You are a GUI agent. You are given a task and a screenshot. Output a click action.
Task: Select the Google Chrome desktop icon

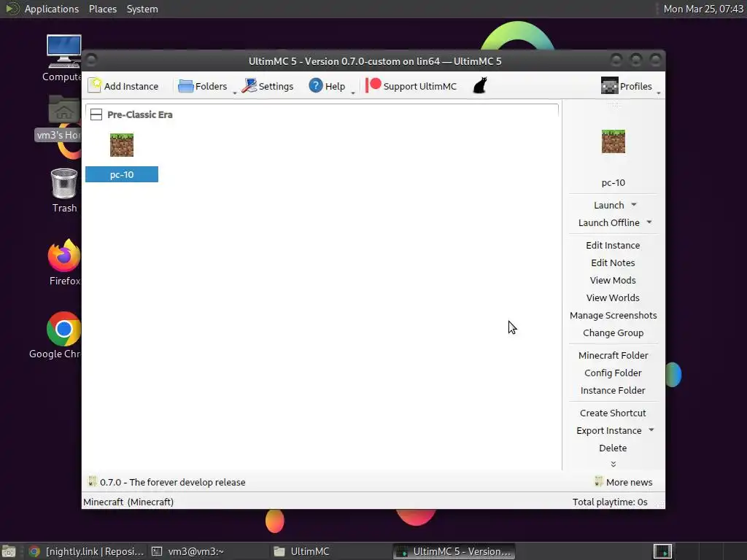(55, 335)
